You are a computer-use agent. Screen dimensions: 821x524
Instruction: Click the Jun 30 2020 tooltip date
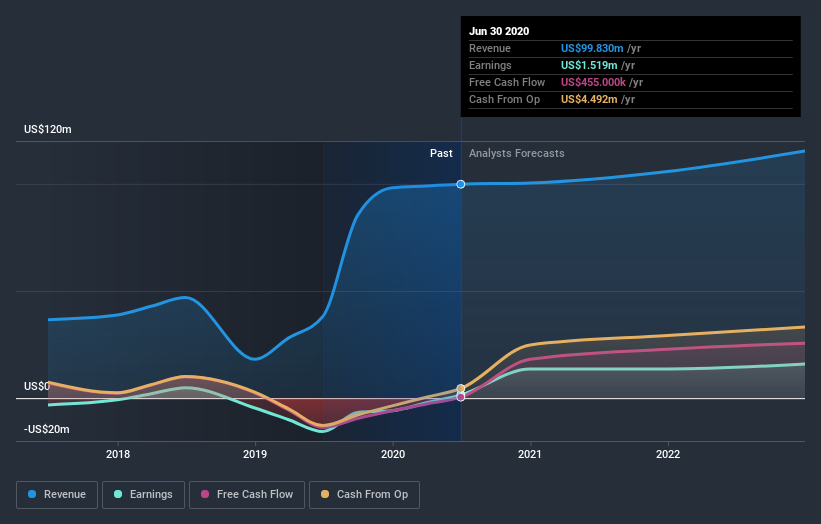pos(499,31)
